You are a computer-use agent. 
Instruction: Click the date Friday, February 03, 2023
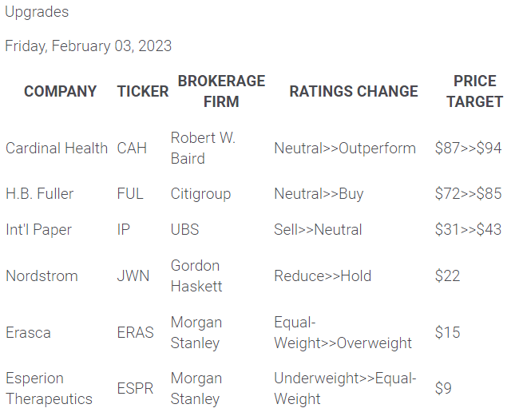88,46
